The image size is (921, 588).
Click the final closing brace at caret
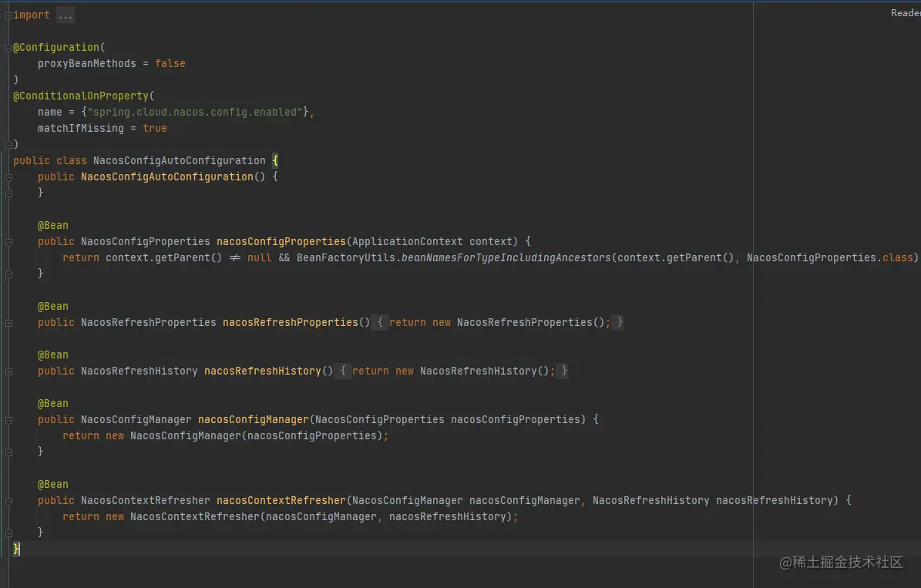(x=16, y=549)
